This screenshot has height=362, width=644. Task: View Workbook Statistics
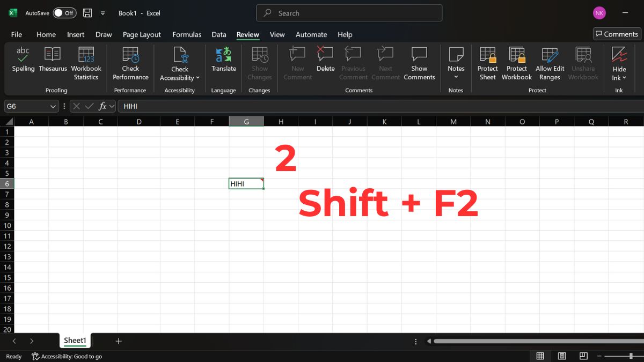(x=86, y=61)
